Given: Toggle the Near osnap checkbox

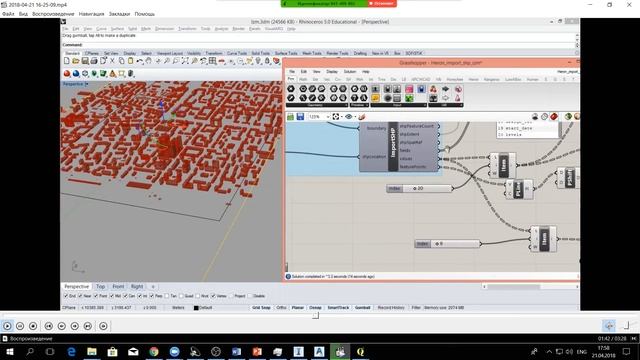Looking at the screenshot, I should tap(80, 296).
